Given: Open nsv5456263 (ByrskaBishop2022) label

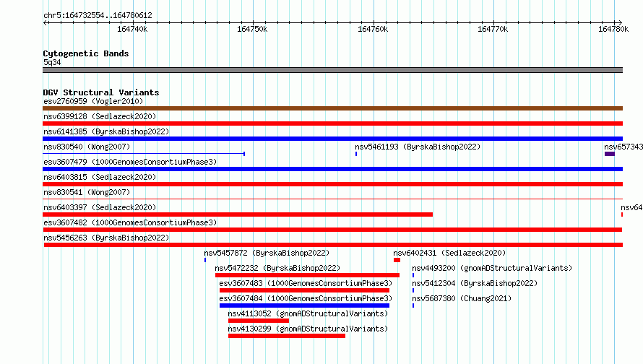Looking at the screenshot, I should pyautogui.click(x=107, y=238).
